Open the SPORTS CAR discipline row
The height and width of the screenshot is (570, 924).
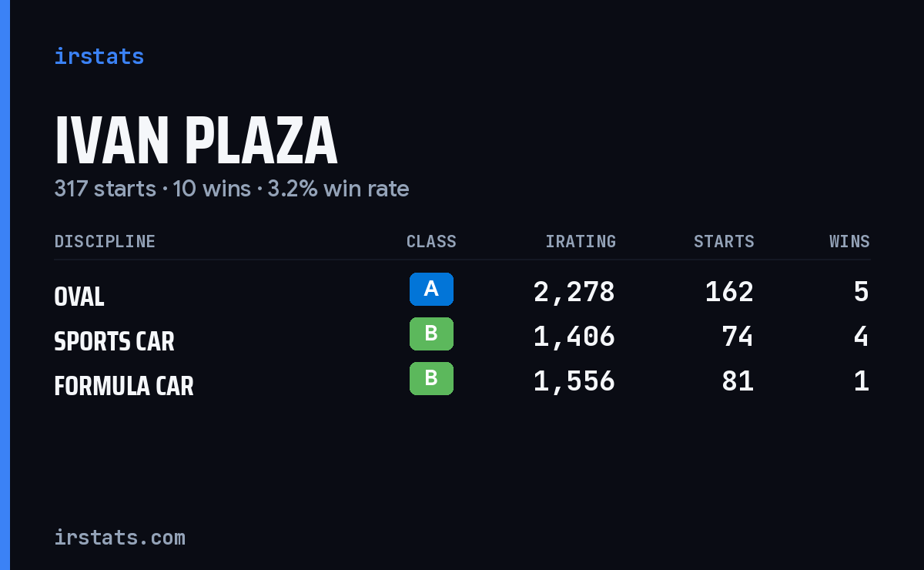coord(462,337)
